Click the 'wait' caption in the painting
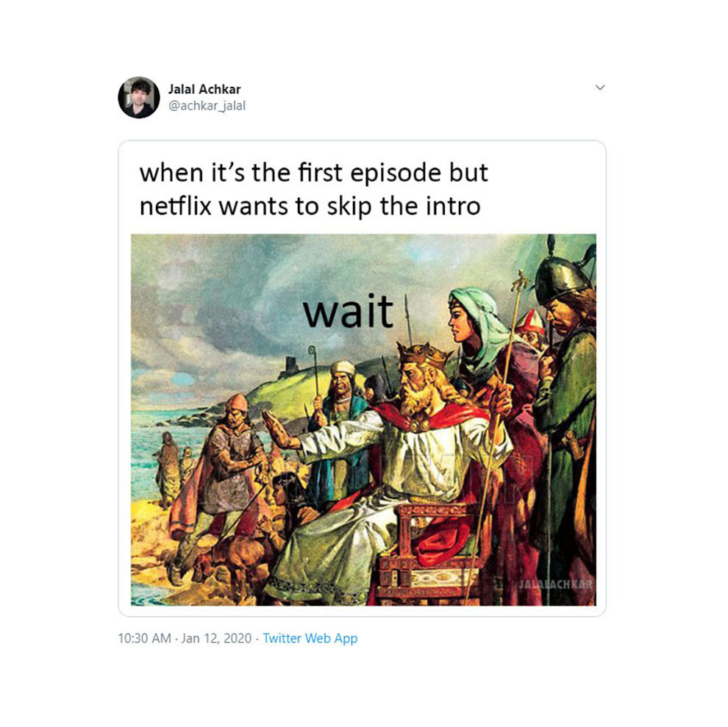This screenshot has height=727, width=728. pos(349,311)
